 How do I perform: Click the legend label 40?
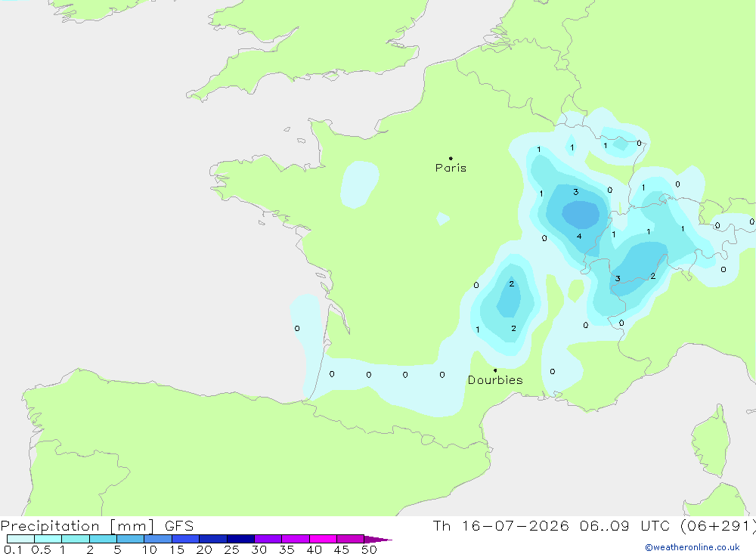tap(314, 549)
